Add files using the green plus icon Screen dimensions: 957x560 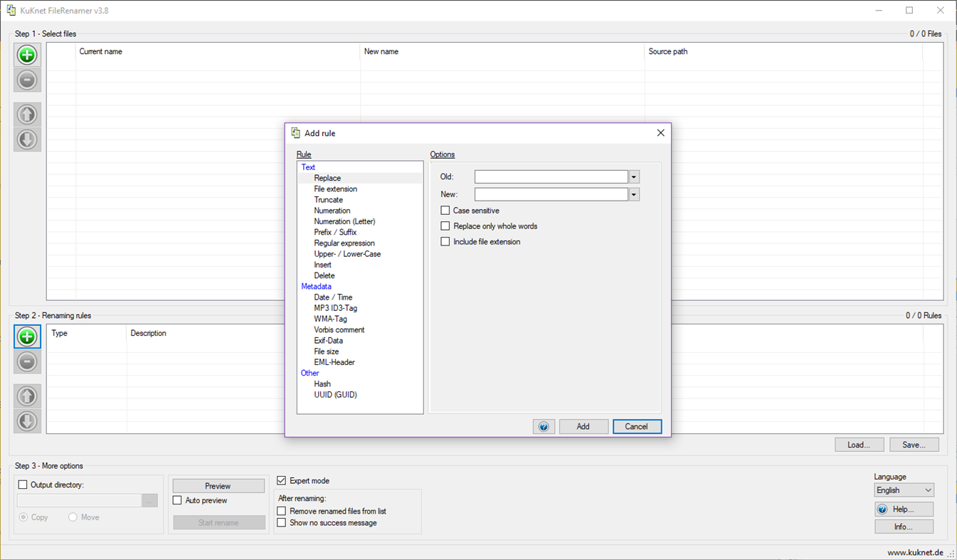coord(27,55)
